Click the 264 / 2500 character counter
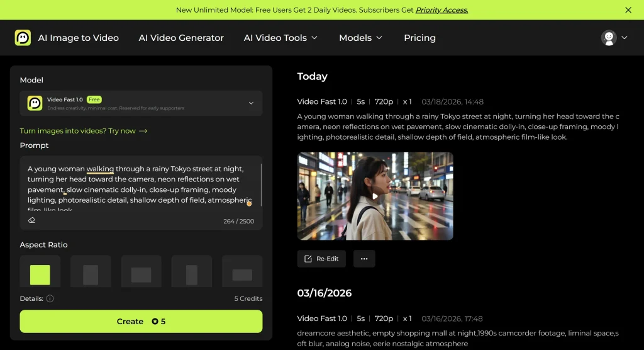 pyautogui.click(x=238, y=222)
